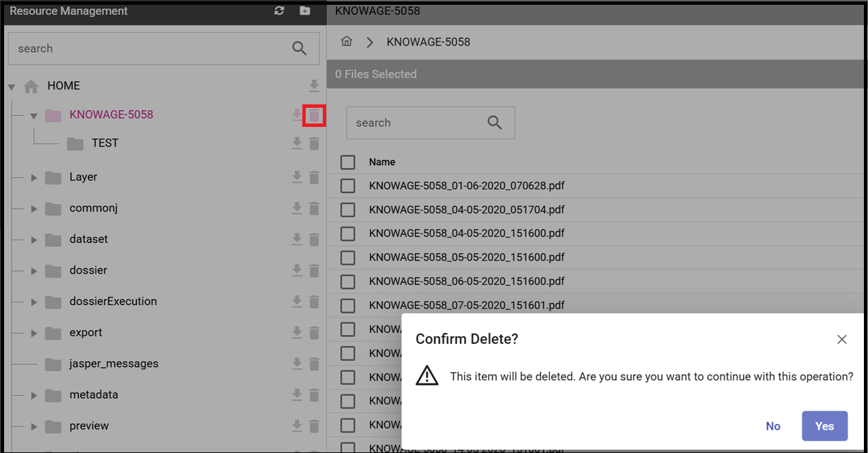Image resolution: width=868 pixels, height=453 pixels.
Task: Collapse the KNOWAGE-5058 folder arrow
Action: (33, 115)
